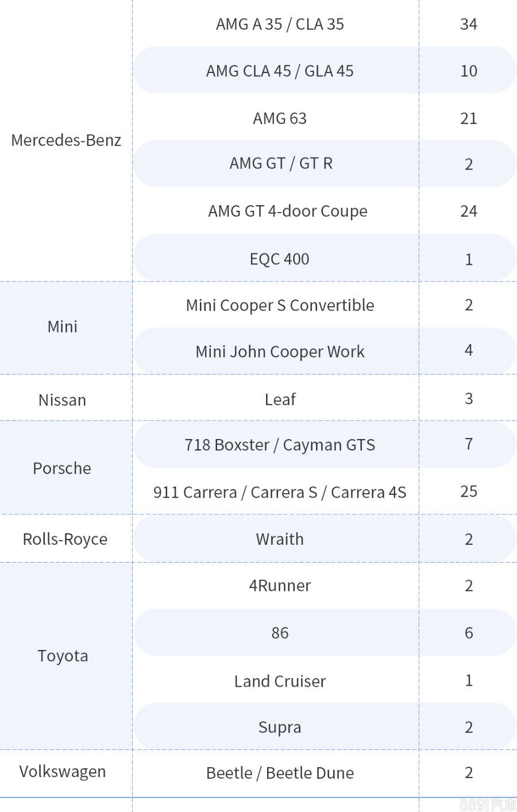This screenshot has width=517, height=812.
Task: Click the Rolls-Royce brand cell
Action: click(x=65, y=539)
